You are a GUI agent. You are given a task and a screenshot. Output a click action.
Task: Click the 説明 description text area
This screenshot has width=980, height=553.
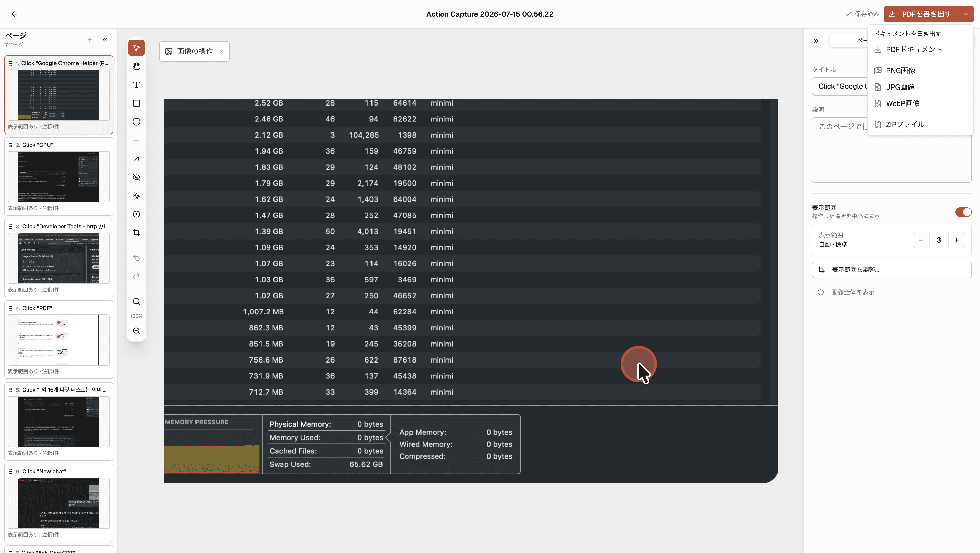891,150
